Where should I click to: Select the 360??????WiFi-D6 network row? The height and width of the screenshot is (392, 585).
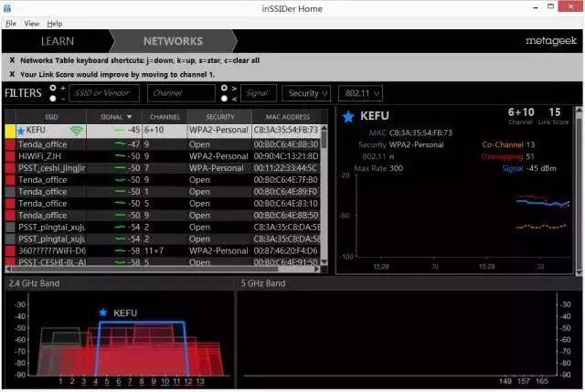tap(163, 250)
